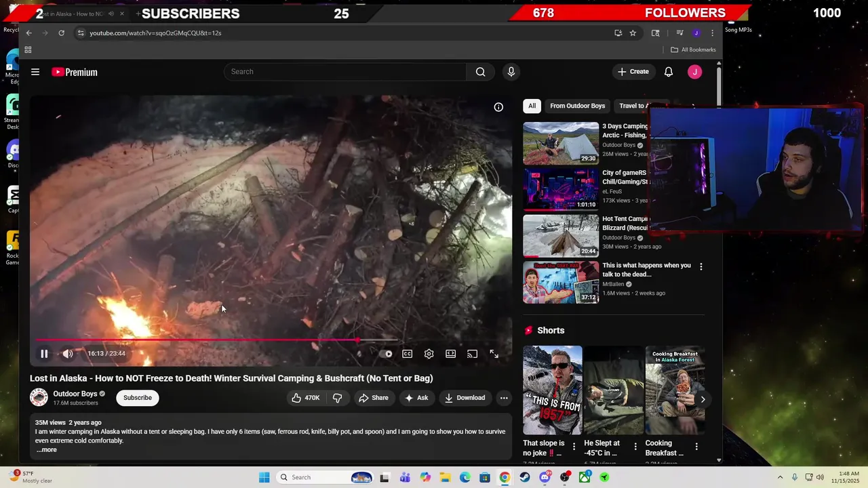
Task: Open the Outdoor Boys channel avatar
Action: [39, 398]
